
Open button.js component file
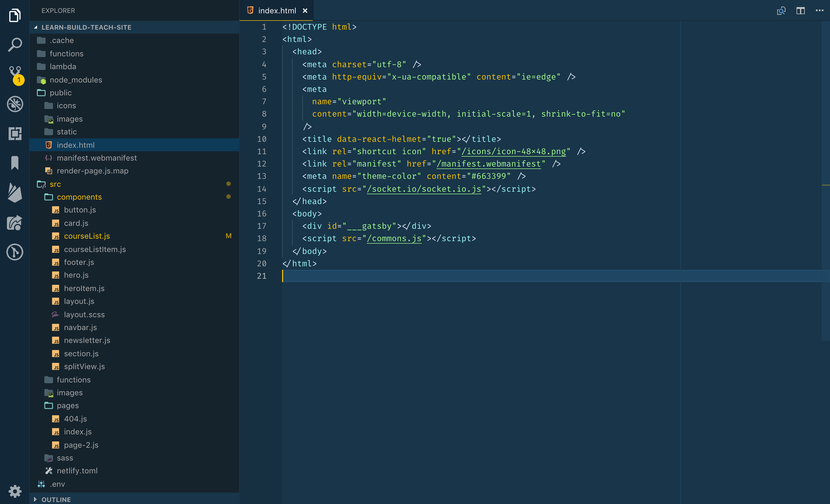[134, 210]
